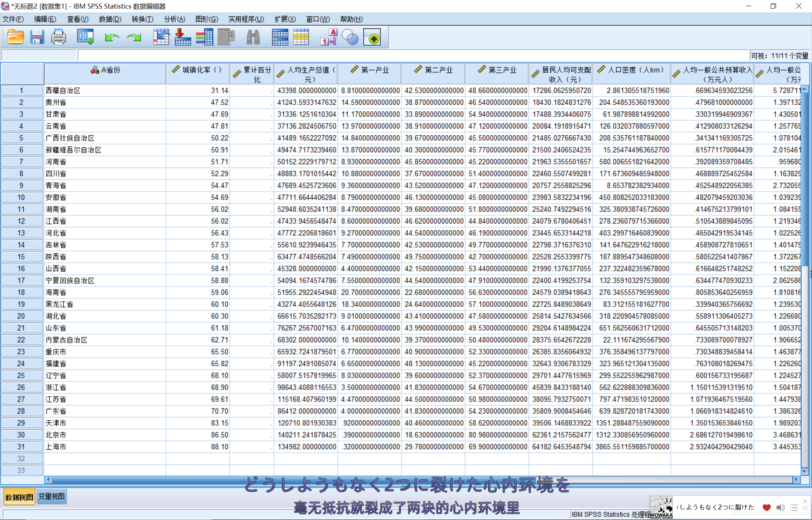This screenshot has height=520, width=812.
Task: Click vertical scrollbar down arrow
Action: point(805,471)
